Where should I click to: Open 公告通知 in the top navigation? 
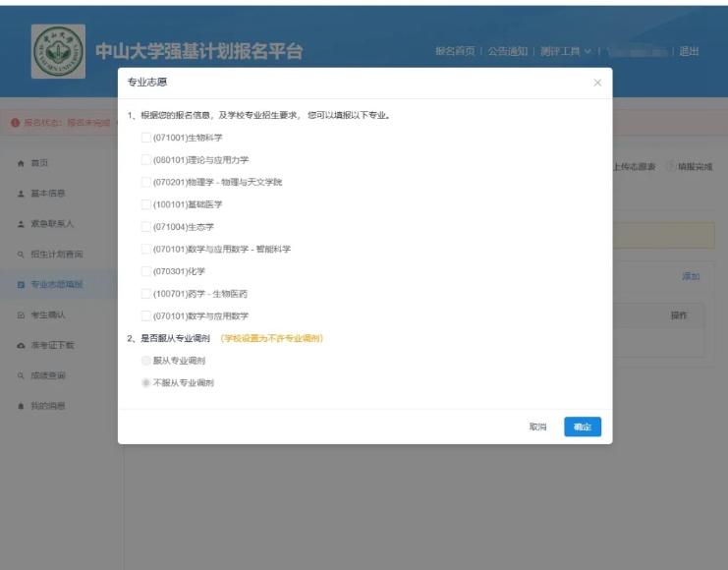tap(507, 51)
